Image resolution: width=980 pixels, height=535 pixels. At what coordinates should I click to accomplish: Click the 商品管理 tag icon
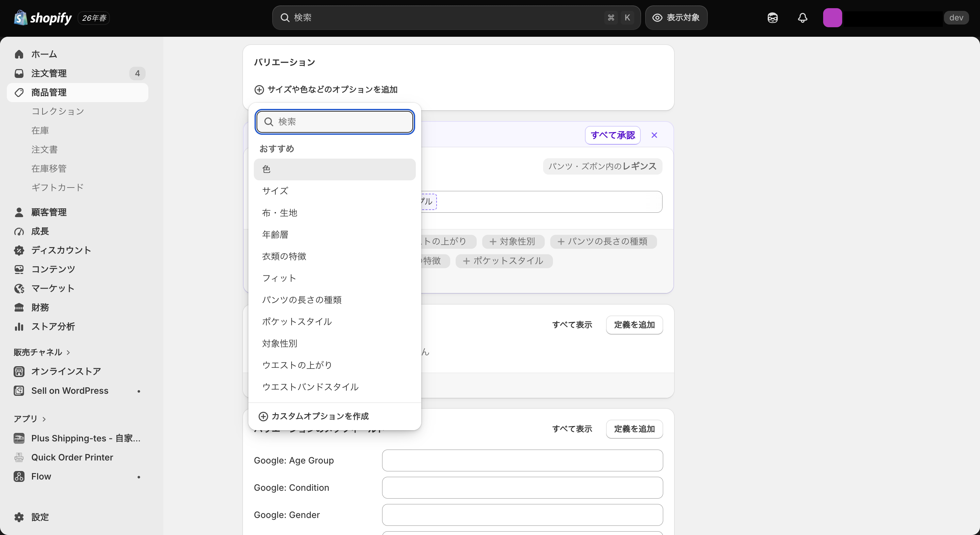(19, 93)
